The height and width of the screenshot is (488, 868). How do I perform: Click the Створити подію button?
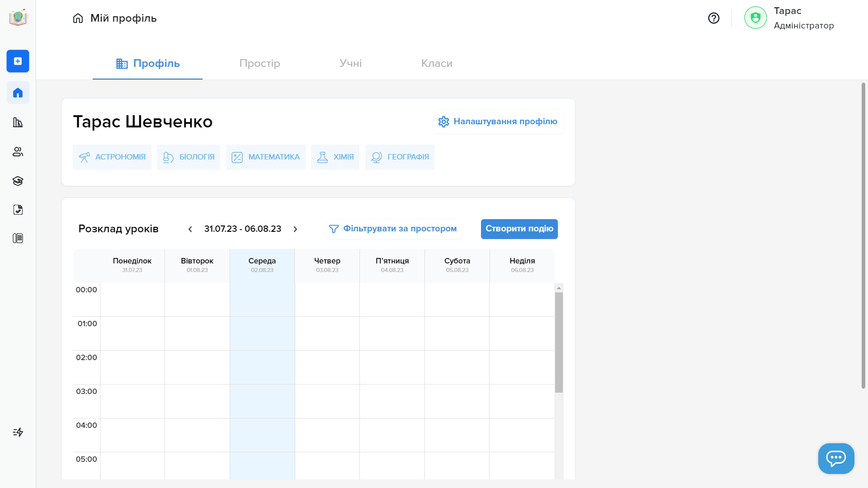point(519,229)
